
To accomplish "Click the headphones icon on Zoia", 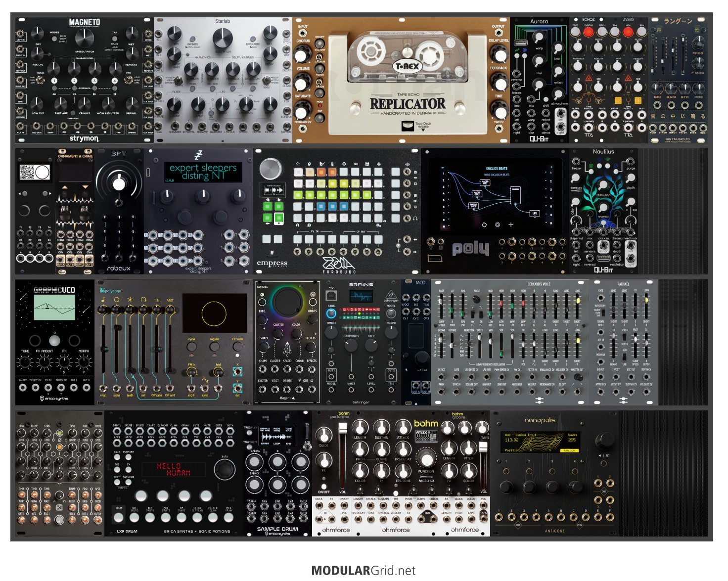I will point(415,218).
